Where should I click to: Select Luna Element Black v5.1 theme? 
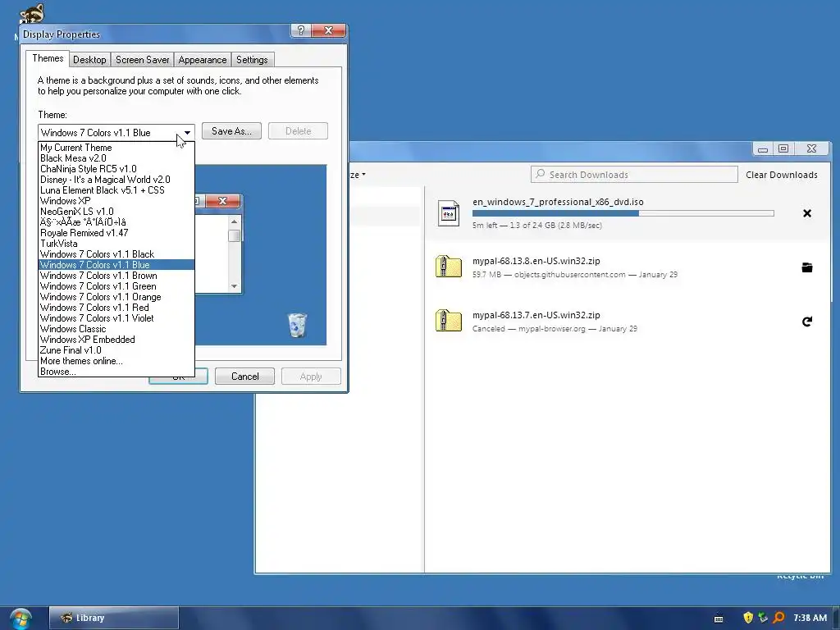point(116,190)
